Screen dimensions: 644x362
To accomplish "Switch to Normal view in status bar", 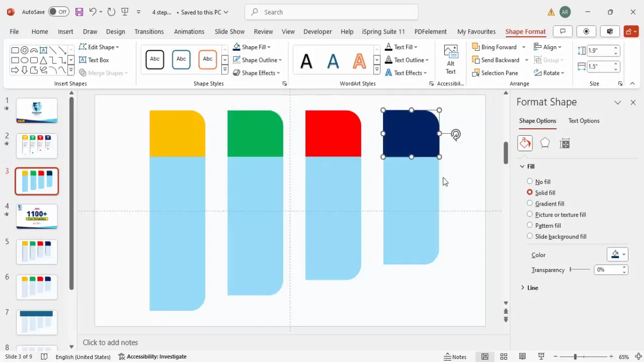I will [485, 356].
